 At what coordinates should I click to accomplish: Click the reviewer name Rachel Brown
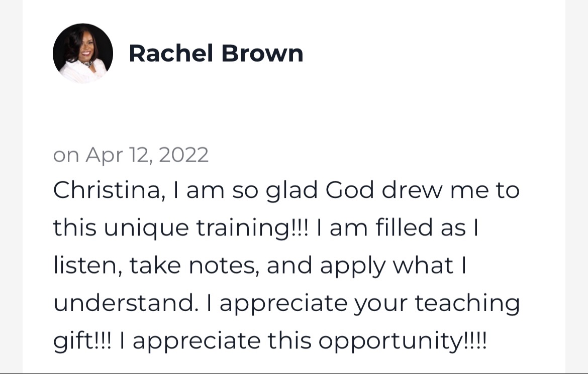216,53
